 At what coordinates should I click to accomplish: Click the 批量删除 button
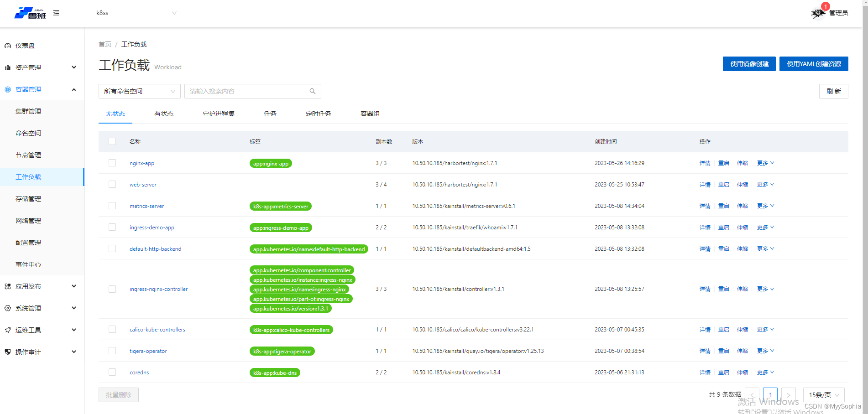click(119, 395)
